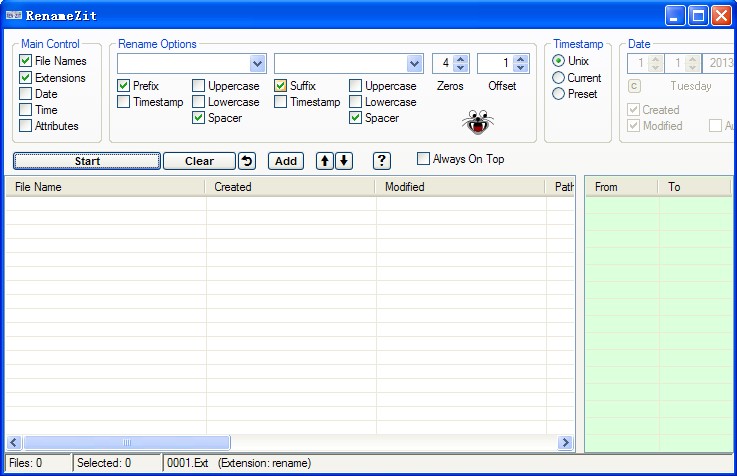
Task: Click the horizontal scrollbar right arrow
Action: point(565,442)
